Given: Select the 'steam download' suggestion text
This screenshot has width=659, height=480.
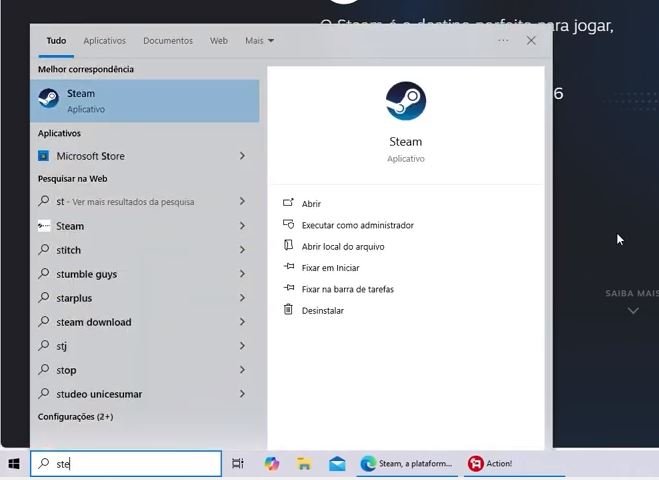Looking at the screenshot, I should click(94, 322).
